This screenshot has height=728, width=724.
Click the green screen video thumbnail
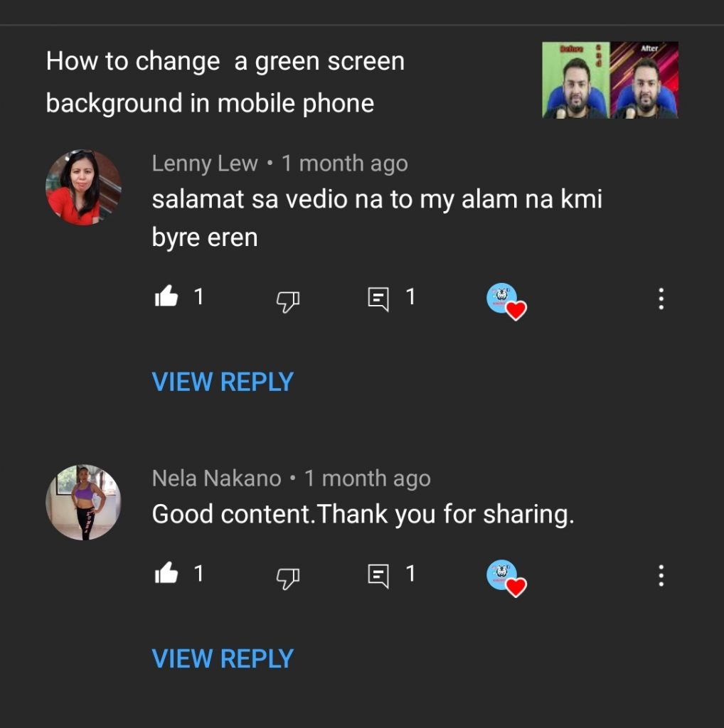point(609,80)
